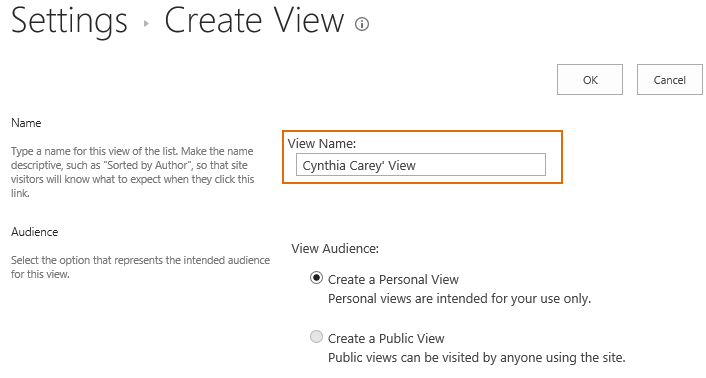
Task: Click the 'Create a Public View' label text
Action: (x=386, y=338)
